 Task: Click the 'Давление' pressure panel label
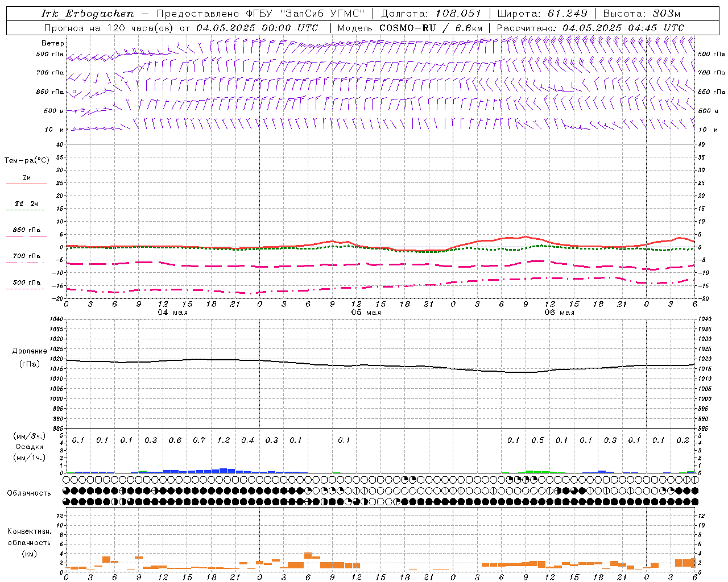pos(30,351)
